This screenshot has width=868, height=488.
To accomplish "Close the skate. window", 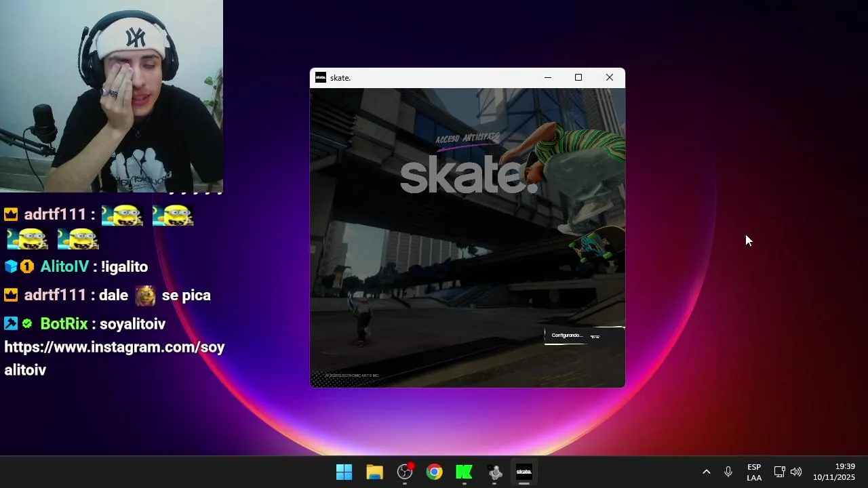I will pos(610,78).
